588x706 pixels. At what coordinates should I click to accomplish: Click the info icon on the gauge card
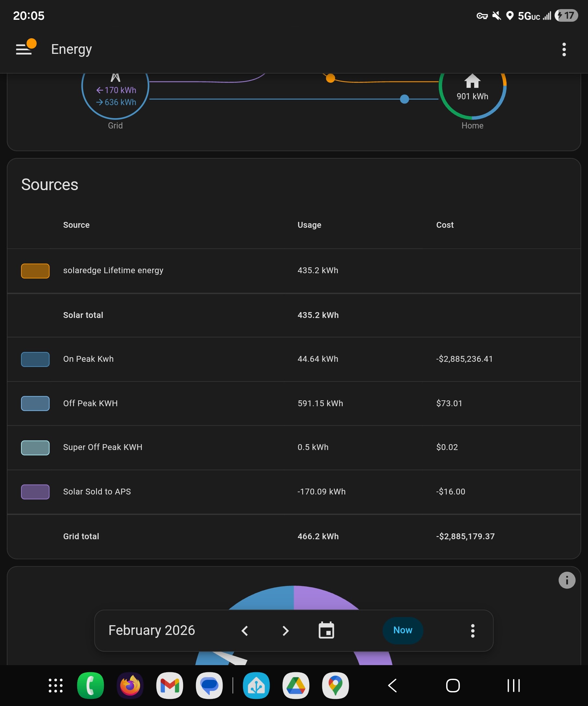click(x=567, y=580)
